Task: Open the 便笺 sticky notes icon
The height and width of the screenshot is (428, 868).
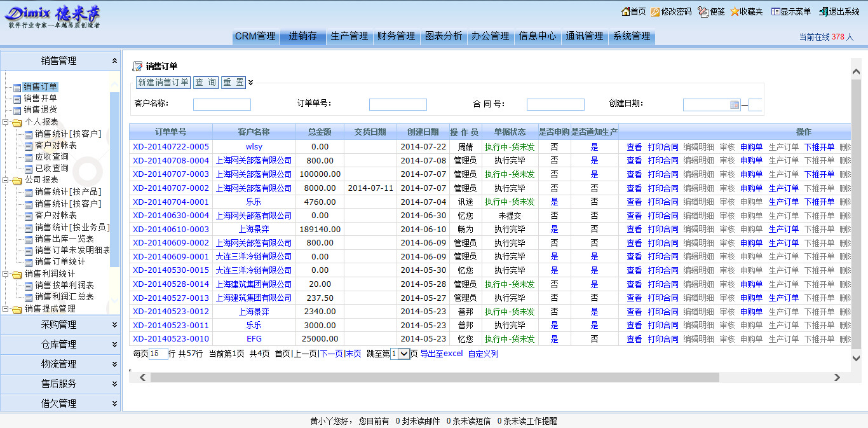Action: pyautogui.click(x=703, y=11)
